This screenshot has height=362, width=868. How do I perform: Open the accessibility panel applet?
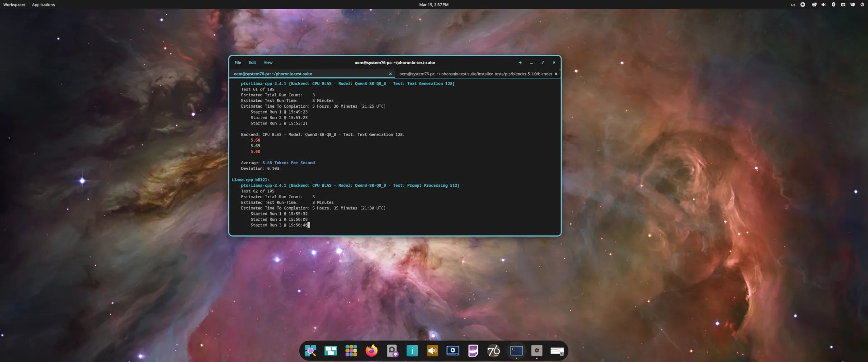(803, 5)
